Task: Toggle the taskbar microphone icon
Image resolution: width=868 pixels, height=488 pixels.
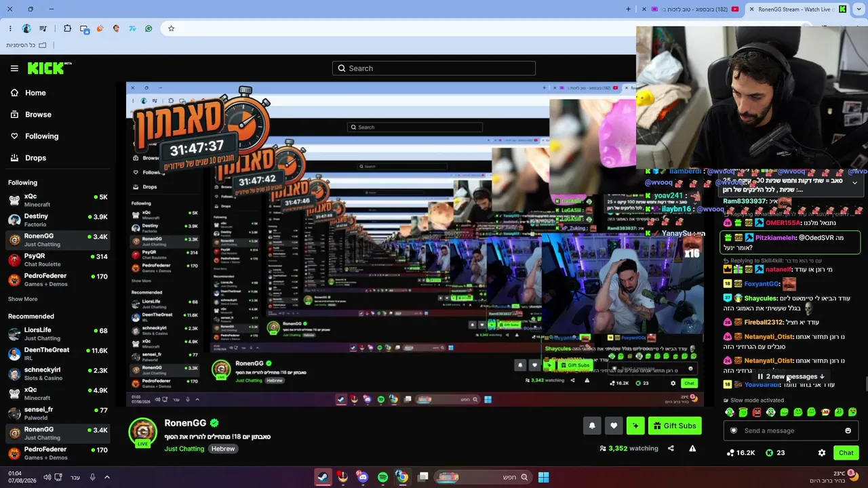Action: (93, 477)
